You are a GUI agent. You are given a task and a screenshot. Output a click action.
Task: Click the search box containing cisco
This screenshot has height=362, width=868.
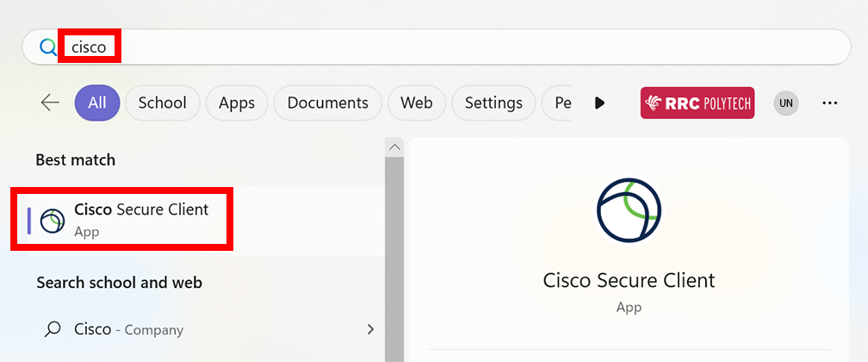tap(437, 47)
